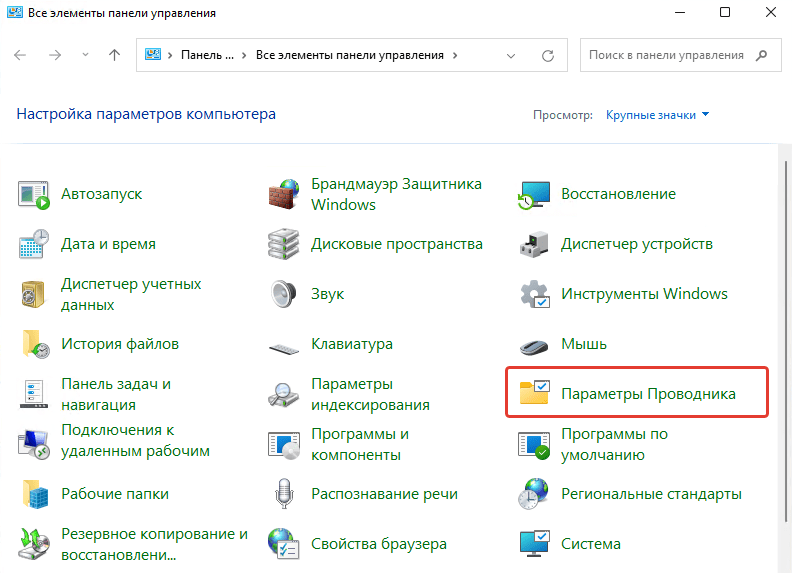Open the Диспетчер устройств icon
This screenshot has height=573, width=792.
coord(534,244)
